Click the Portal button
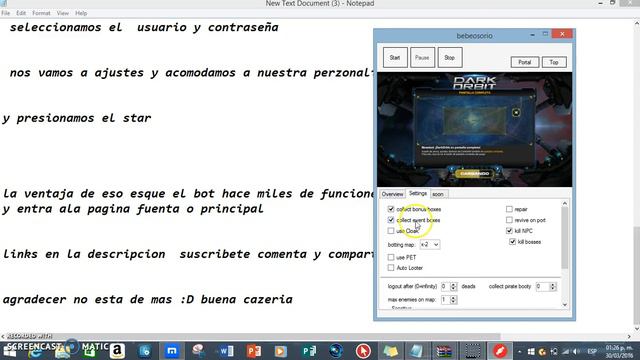This screenshot has width=640, height=360. click(x=524, y=62)
